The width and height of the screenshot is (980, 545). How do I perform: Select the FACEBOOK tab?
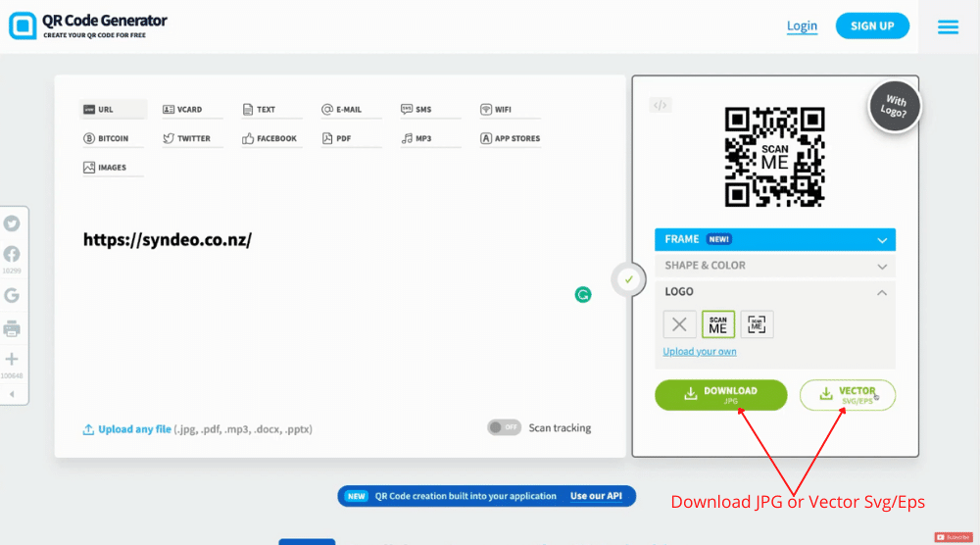pyautogui.click(x=270, y=139)
